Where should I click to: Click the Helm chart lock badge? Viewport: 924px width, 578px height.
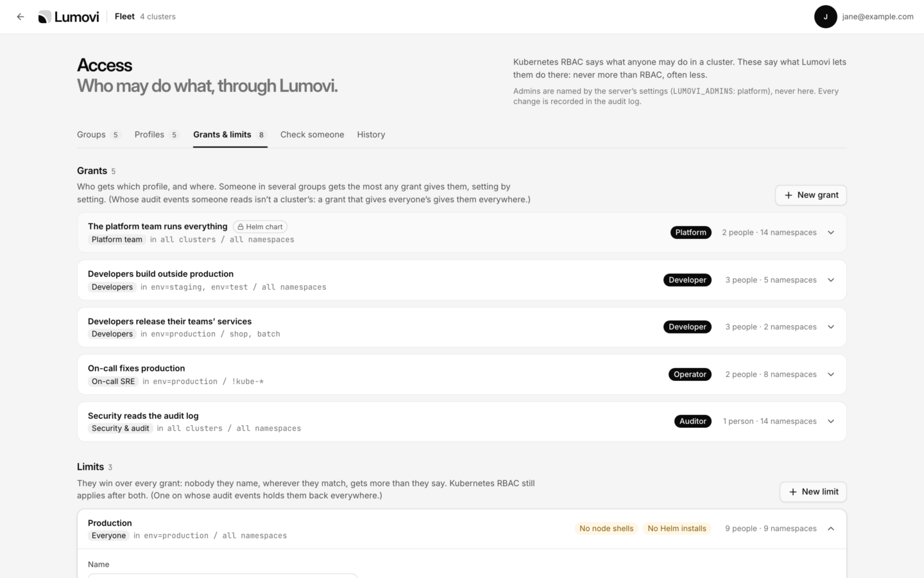[260, 227]
